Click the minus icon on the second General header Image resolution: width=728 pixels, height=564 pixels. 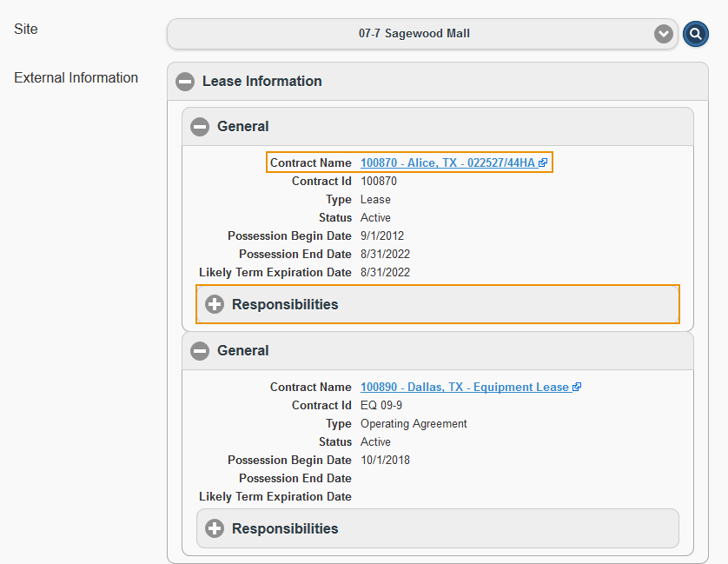coord(200,351)
